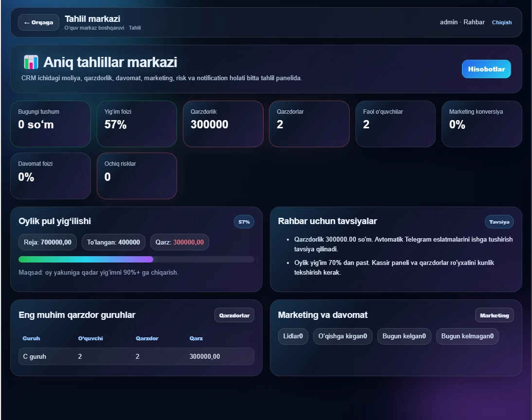Open the Yig'im foizi 57% card
Screen dimensions: 532x420
click(137, 124)
